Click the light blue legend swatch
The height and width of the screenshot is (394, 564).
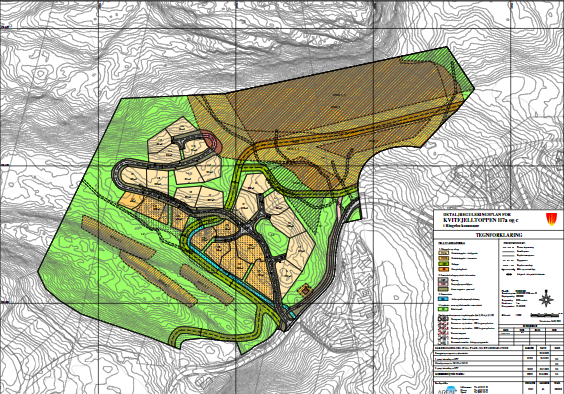pos(444,299)
